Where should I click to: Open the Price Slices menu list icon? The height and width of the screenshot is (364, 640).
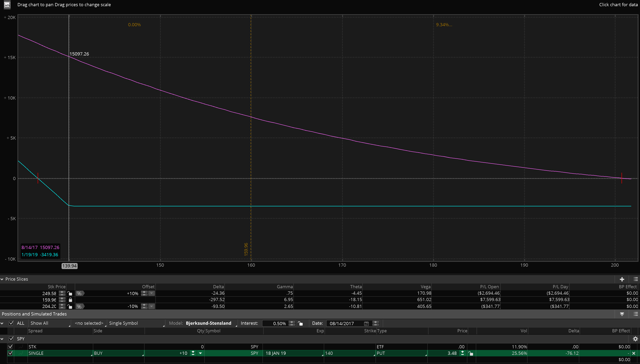[636, 279]
